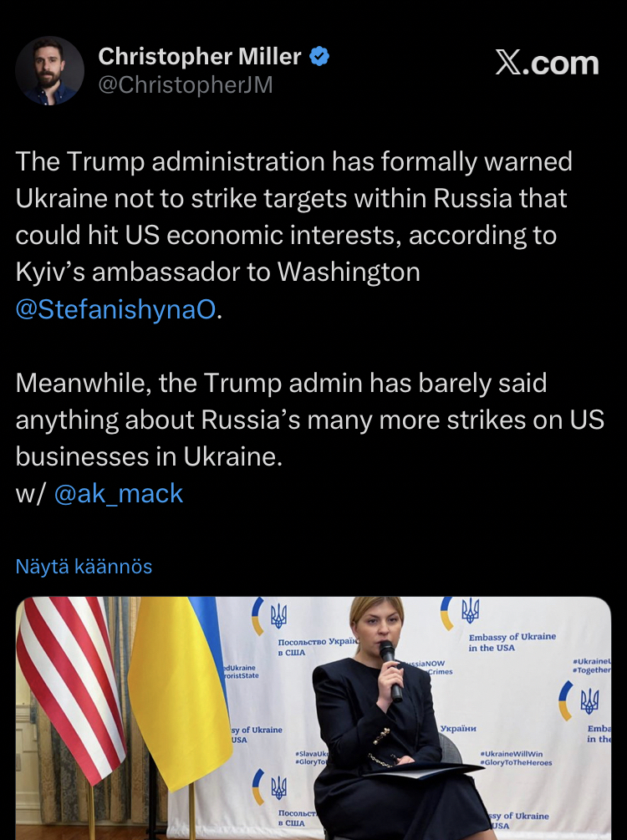Click the Christopher Miller display name
Screen dimensions: 627x840
click(199, 56)
